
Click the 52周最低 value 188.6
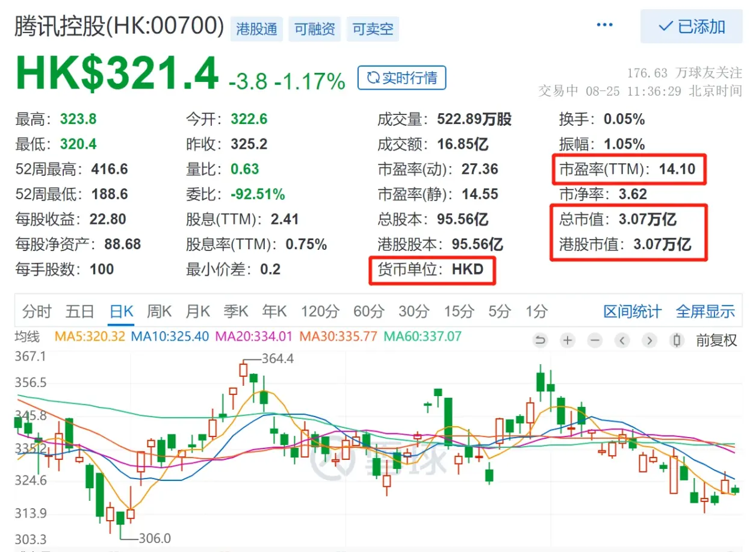click(x=110, y=194)
